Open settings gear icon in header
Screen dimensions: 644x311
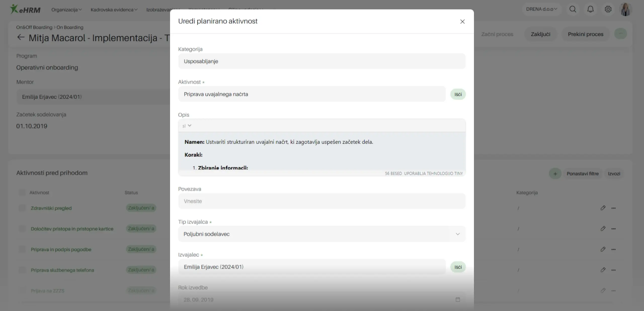coord(608,9)
